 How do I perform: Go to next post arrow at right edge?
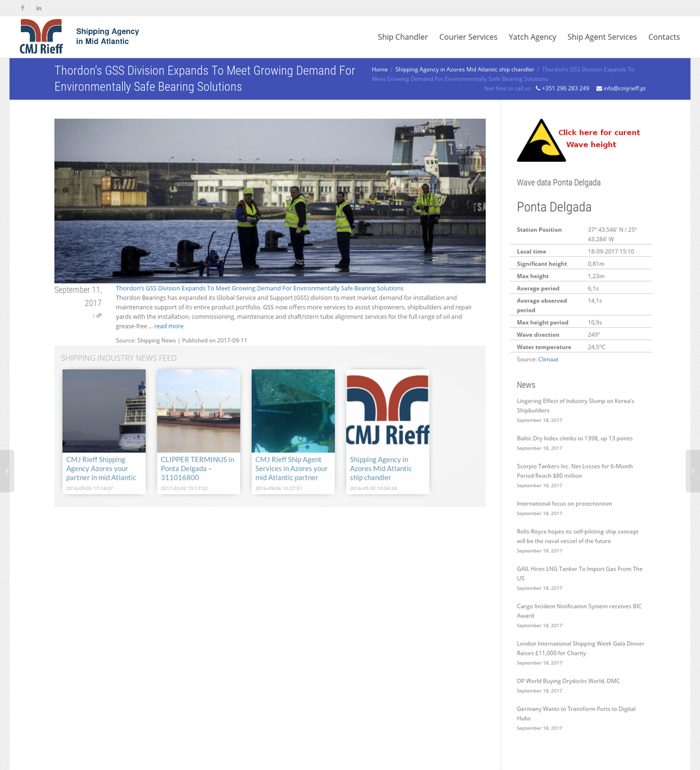693,471
